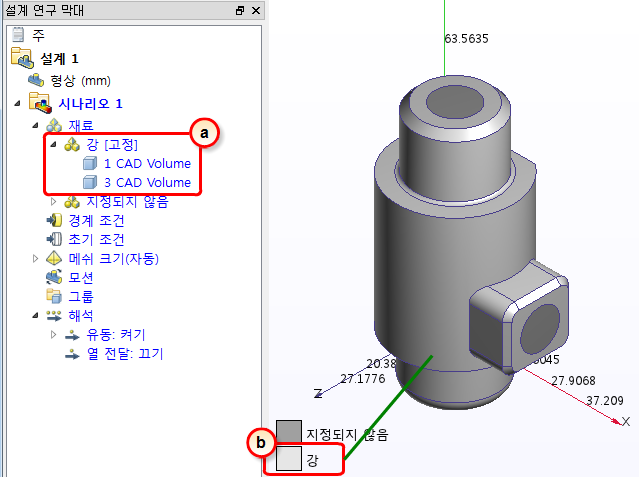The width and height of the screenshot is (639, 477).
Task: Select 주 in the tree
Action: (x=38, y=35)
